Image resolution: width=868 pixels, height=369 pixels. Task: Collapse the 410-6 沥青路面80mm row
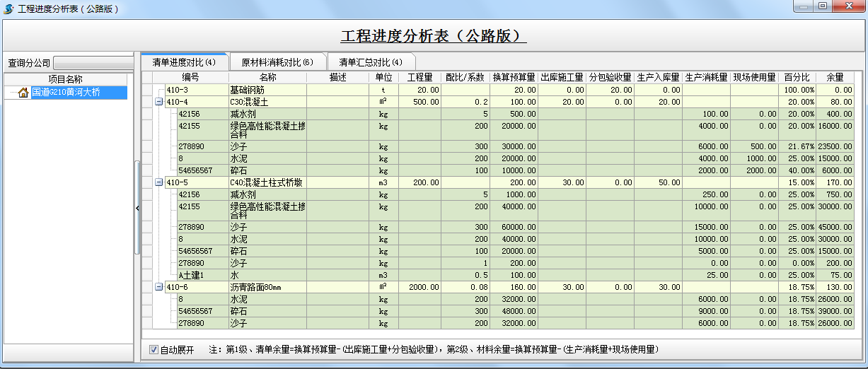(159, 288)
